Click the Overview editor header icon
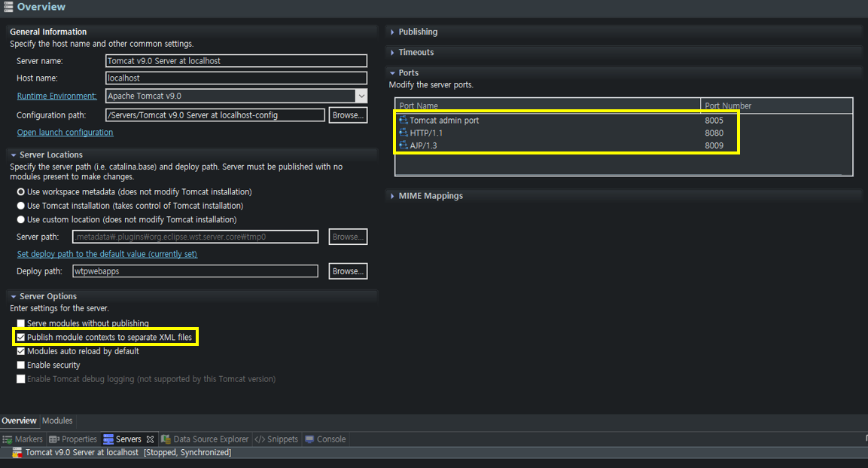This screenshot has width=868, height=468. [8, 7]
